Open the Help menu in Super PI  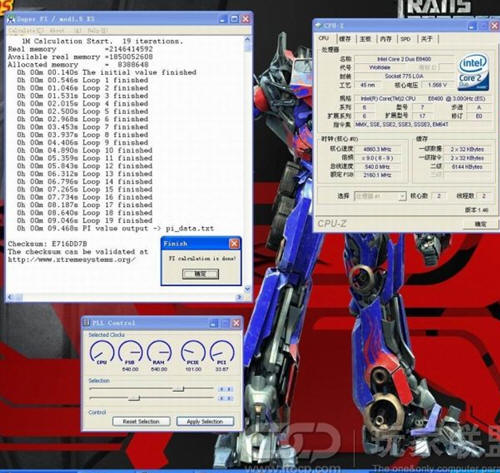98,31
